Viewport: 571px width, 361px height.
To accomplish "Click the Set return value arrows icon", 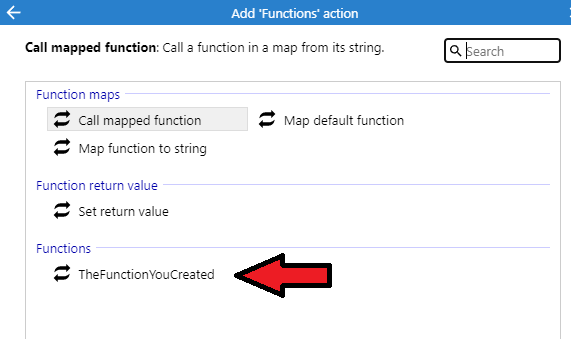I will [x=62, y=211].
